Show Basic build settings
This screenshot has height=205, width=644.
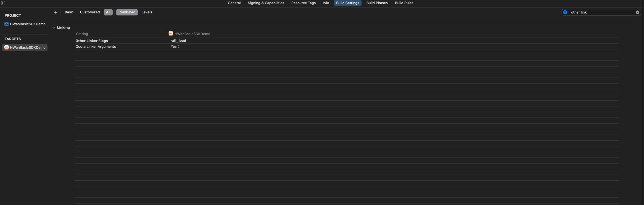[x=69, y=12]
